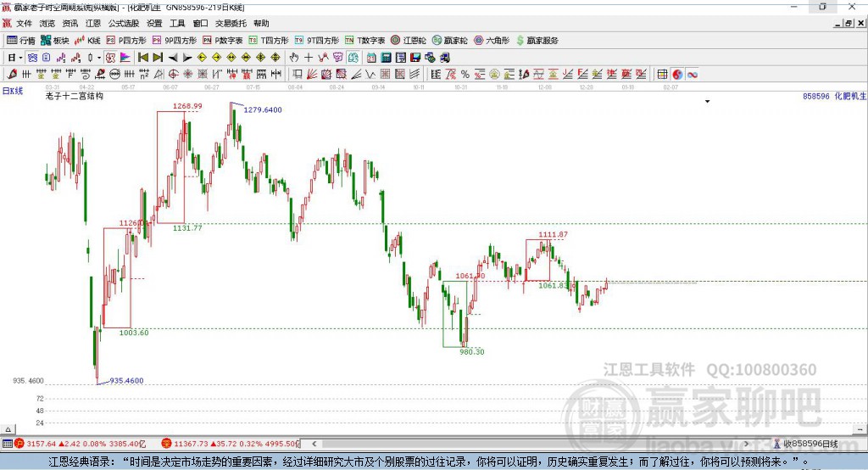Image resolution: width=868 pixels, height=470 pixels.
Task: Click the infinity loop icon
Action: click(692, 75)
